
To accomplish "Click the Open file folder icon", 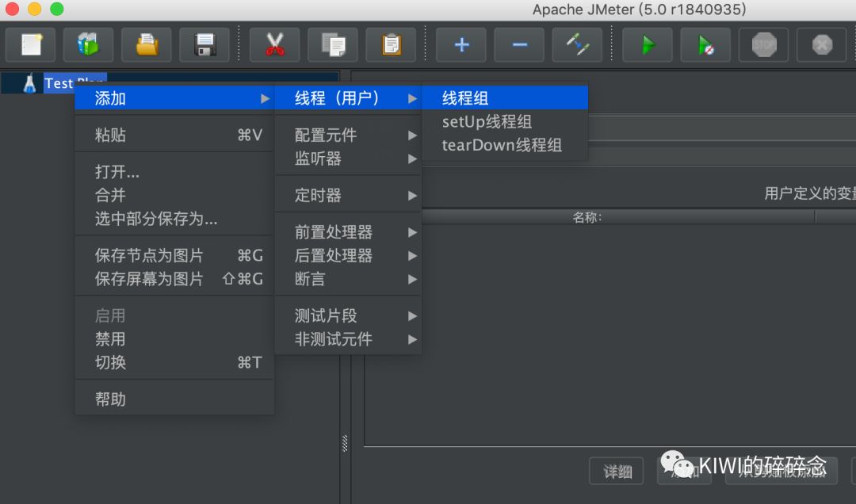I will coord(147,45).
